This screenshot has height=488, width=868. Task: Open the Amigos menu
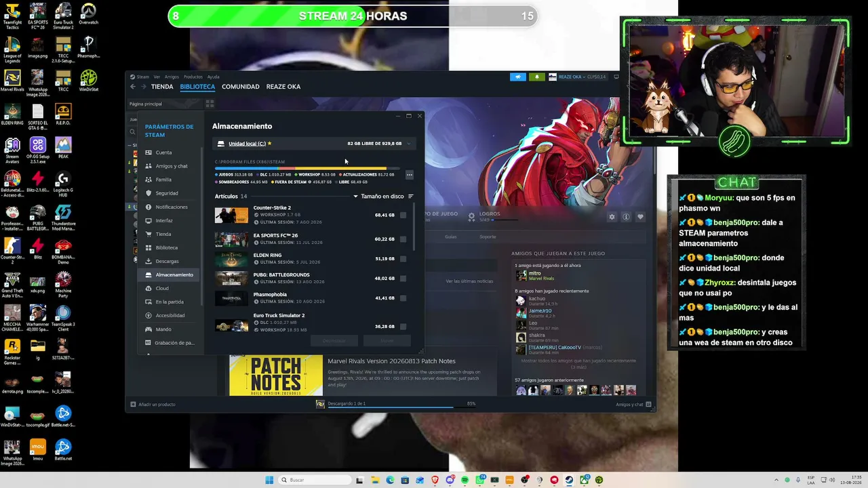[x=172, y=77]
